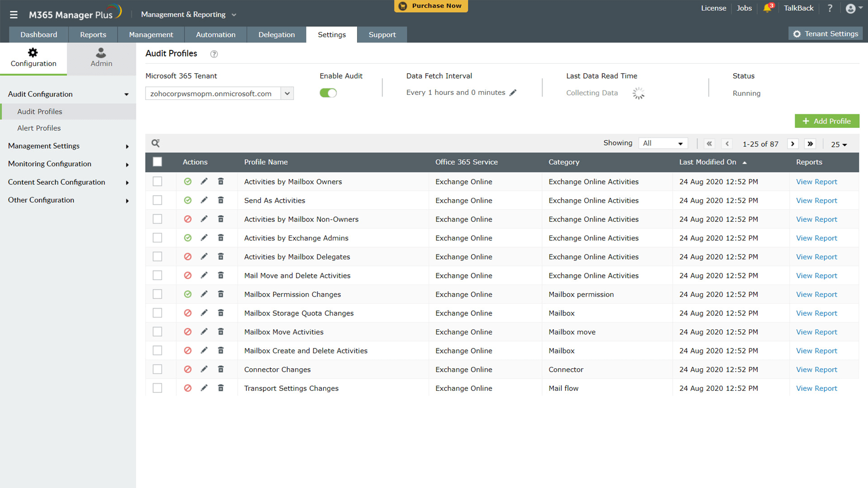
Task: Open the notifications bell icon
Action: tap(767, 8)
